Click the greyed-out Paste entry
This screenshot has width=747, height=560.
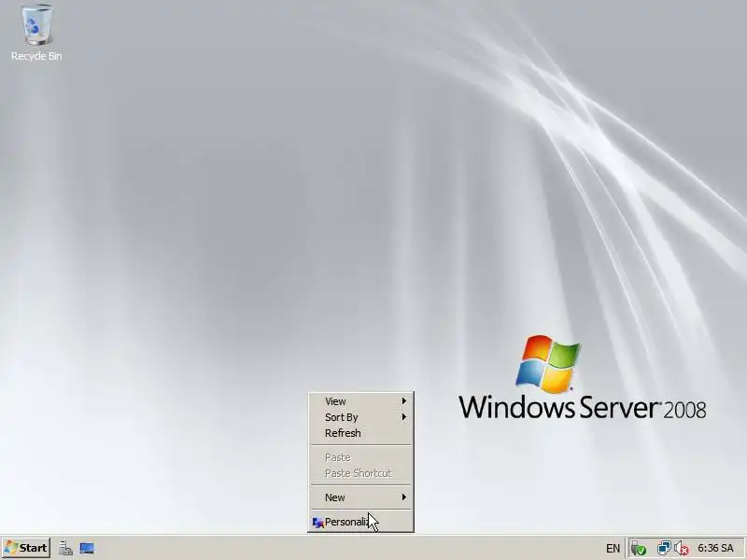361,457
